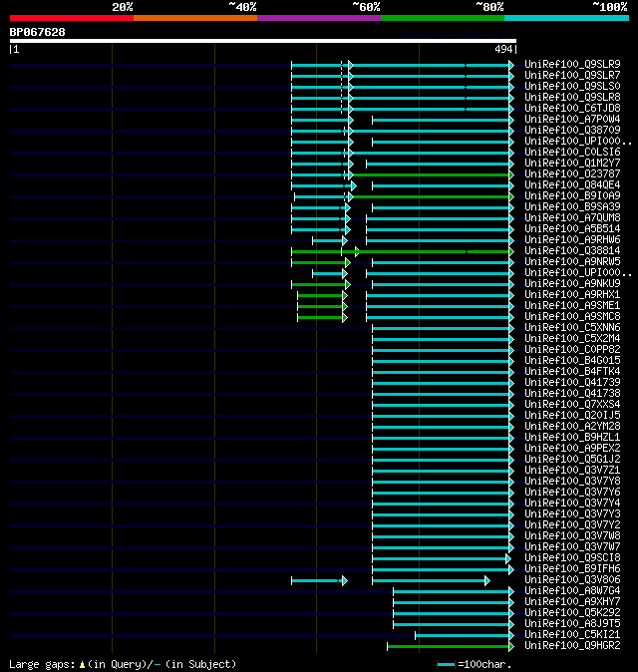This screenshot has width=638, height=672.
Task: Select the UniRef100_A9NRW5 label
Action: tap(572, 262)
